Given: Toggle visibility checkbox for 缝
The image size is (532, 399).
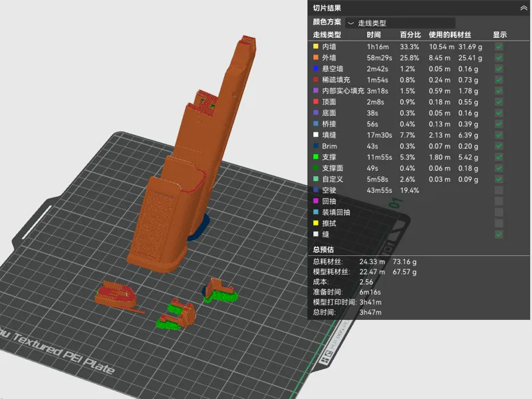Looking at the screenshot, I should [499, 234].
